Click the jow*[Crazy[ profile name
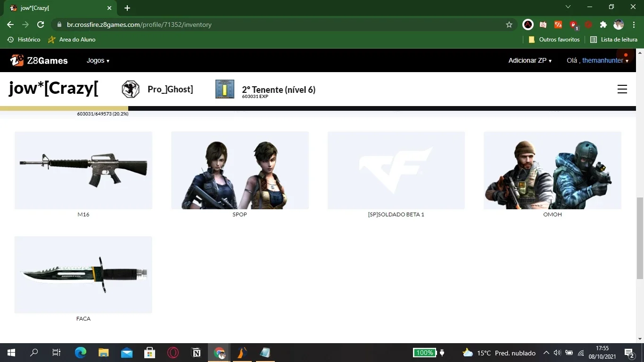 tap(54, 88)
